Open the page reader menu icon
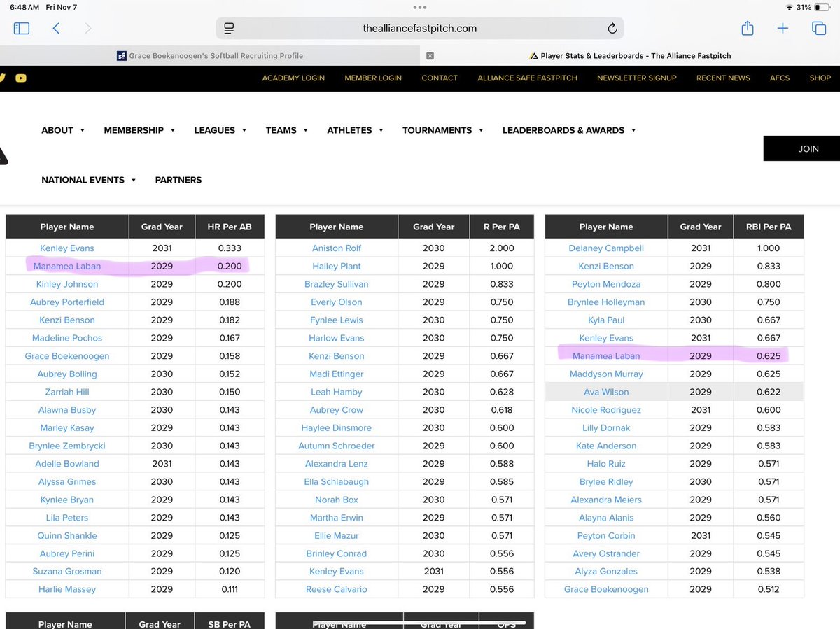Viewport: 840px width, 629px height. (x=229, y=28)
